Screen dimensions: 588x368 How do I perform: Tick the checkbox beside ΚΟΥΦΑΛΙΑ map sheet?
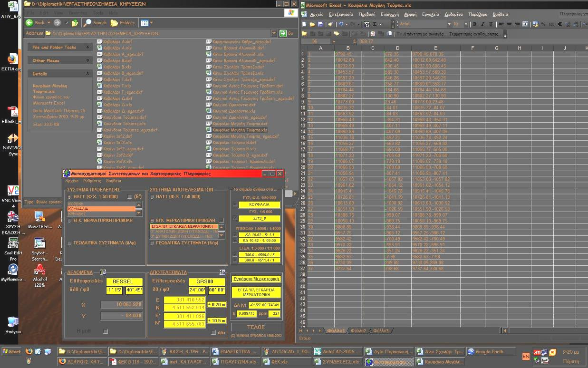click(234, 204)
